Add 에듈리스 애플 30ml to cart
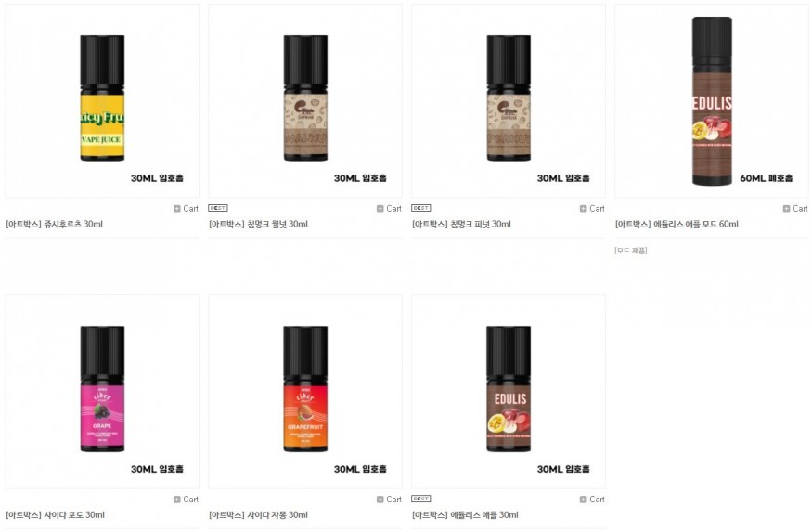812x532 pixels. point(592,500)
